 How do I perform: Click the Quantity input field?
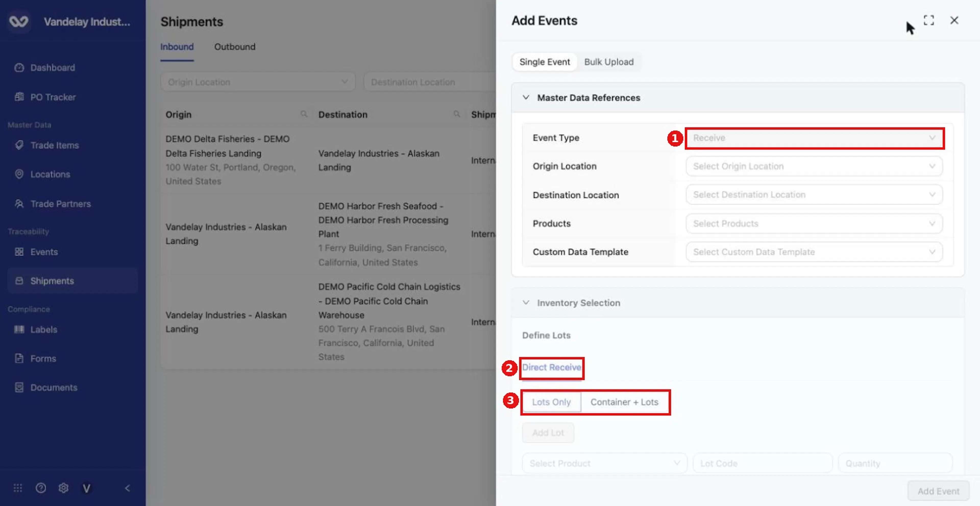[x=895, y=463]
